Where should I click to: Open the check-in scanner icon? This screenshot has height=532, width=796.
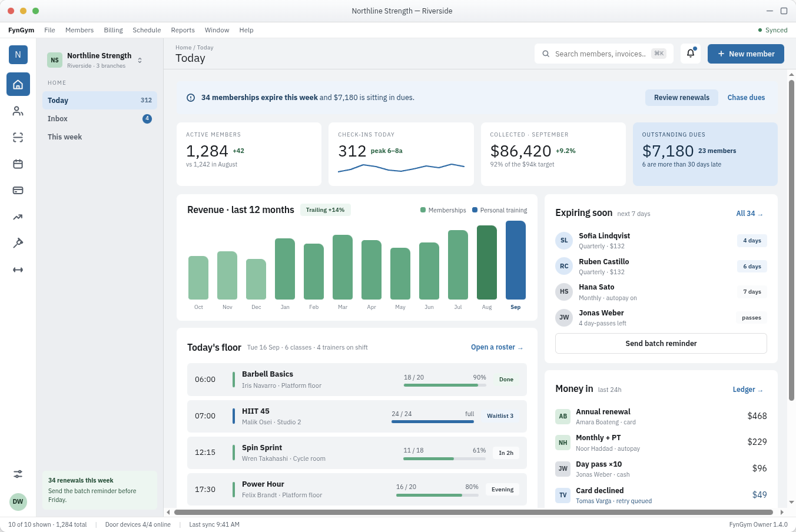(18, 137)
